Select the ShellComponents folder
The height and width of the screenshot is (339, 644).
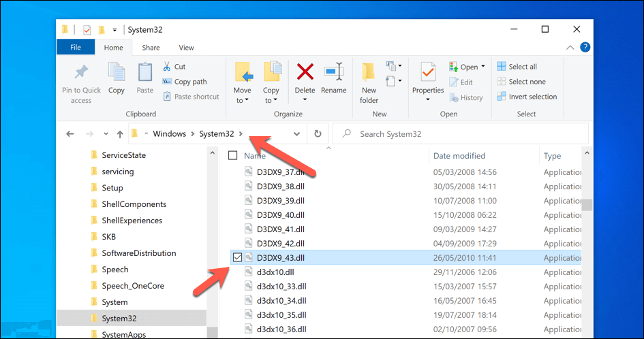(128, 204)
